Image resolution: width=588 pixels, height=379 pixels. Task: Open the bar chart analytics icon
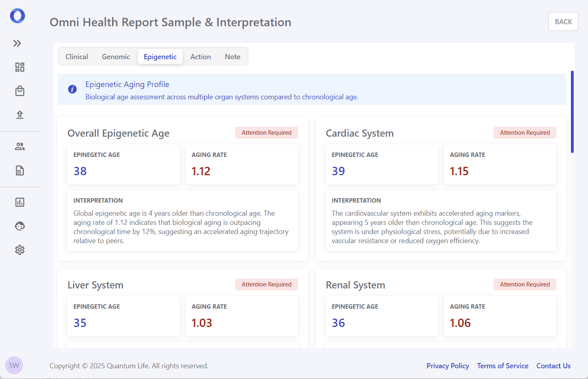(20, 202)
